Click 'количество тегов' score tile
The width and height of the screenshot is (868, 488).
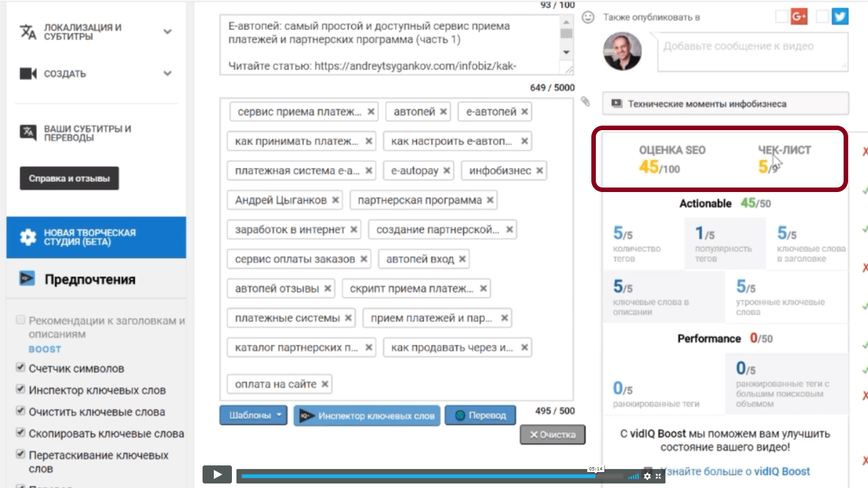pyautogui.click(x=643, y=244)
